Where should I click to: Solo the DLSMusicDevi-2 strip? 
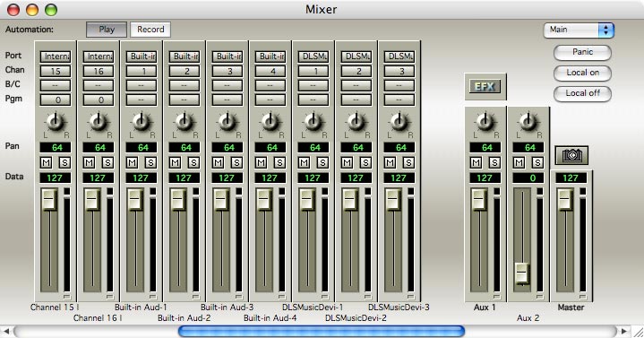365,162
